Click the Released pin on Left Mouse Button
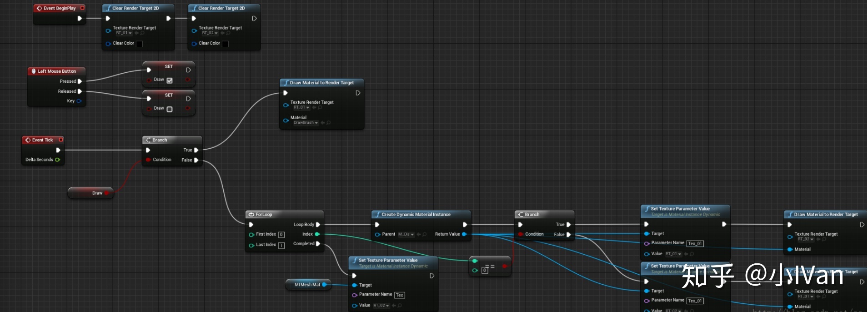The height and width of the screenshot is (312, 868). click(x=80, y=91)
